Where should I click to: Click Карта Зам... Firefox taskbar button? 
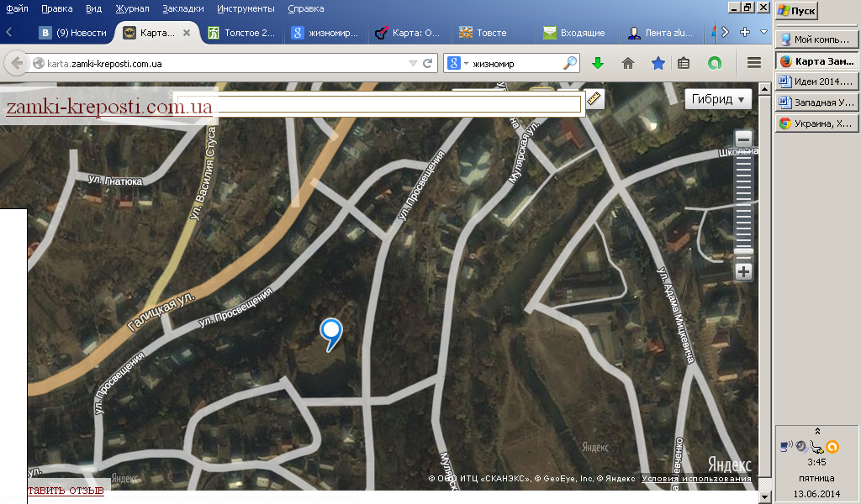pos(816,60)
